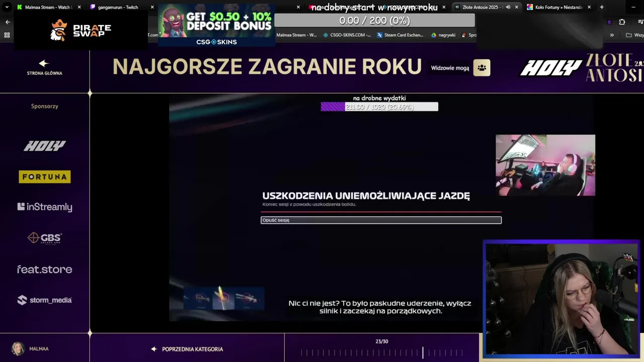This screenshot has height=362, width=644.
Task: Close the Koło Fortuny tab
Action: (x=589, y=7)
